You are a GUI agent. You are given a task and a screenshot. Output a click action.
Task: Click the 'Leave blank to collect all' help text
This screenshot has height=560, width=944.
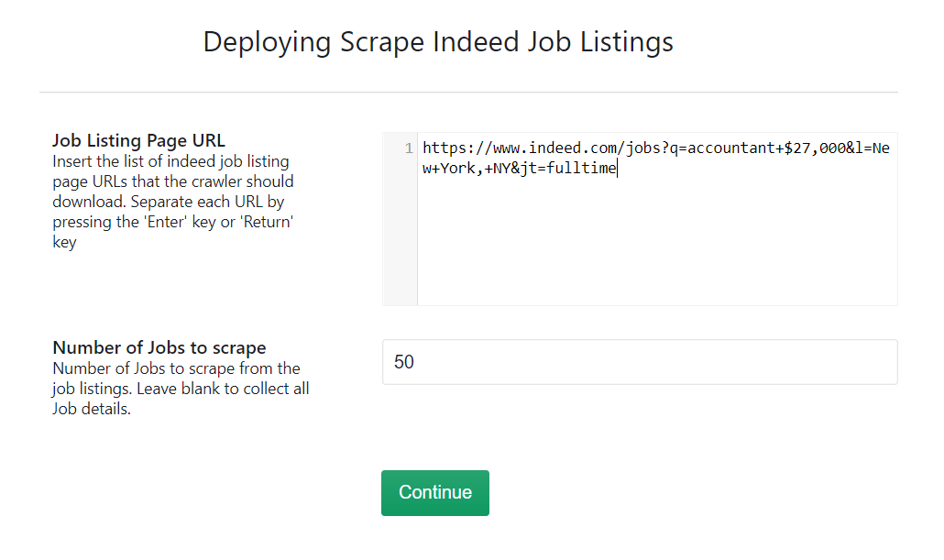(223, 389)
